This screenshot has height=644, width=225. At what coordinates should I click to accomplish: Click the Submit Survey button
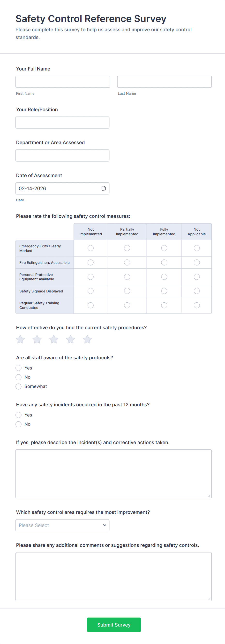point(114,625)
